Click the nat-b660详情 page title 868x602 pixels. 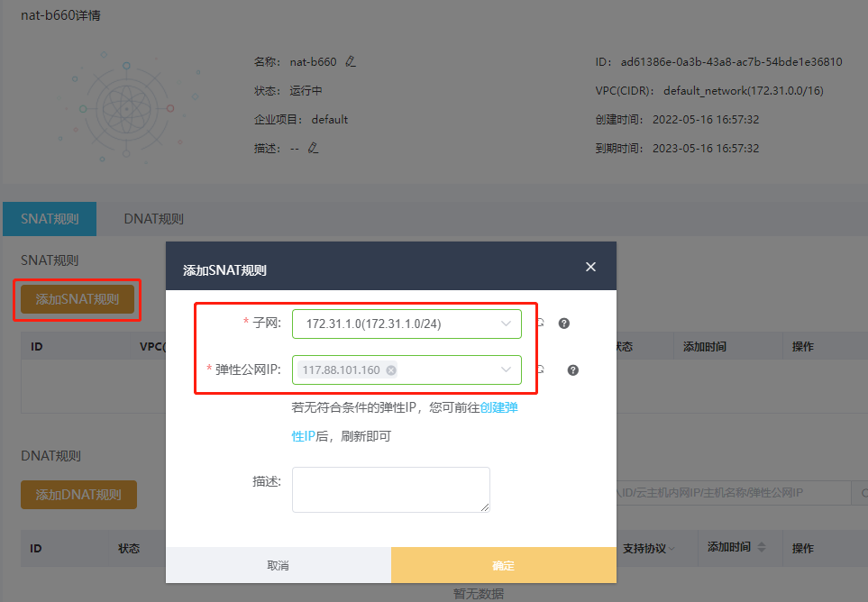coord(61,15)
